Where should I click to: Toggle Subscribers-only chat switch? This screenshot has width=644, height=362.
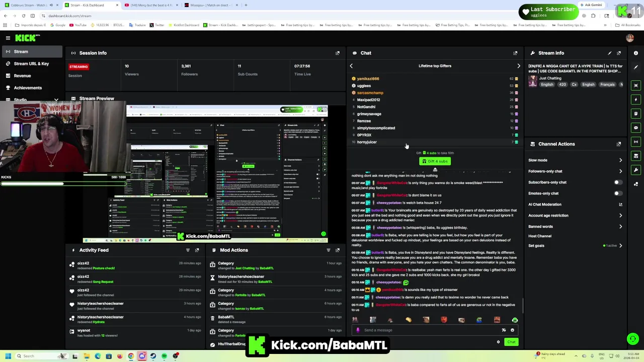(x=618, y=183)
